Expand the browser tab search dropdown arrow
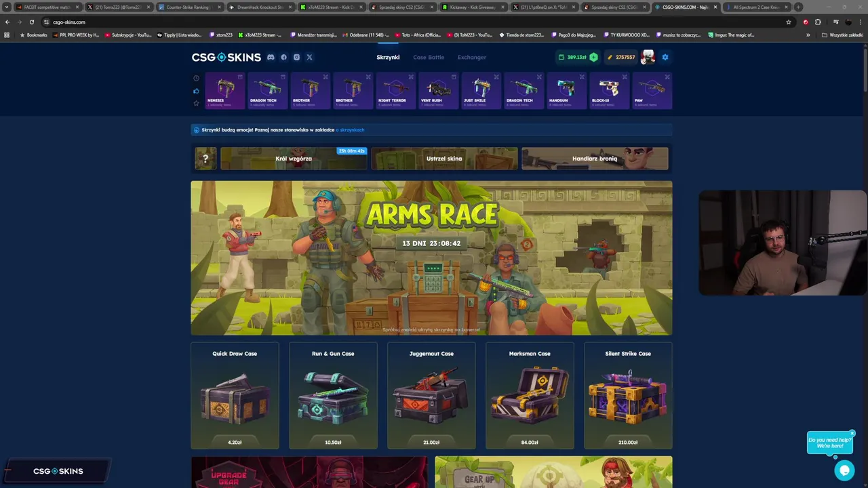The height and width of the screenshot is (488, 868). [7, 7]
